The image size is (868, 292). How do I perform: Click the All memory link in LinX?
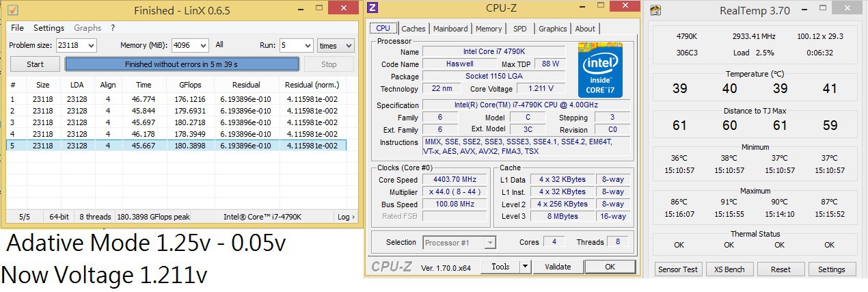point(219,45)
